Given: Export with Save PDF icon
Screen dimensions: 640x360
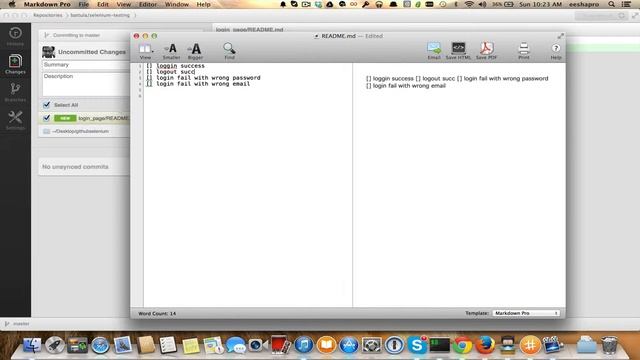Looking at the screenshot, I should point(486,51).
